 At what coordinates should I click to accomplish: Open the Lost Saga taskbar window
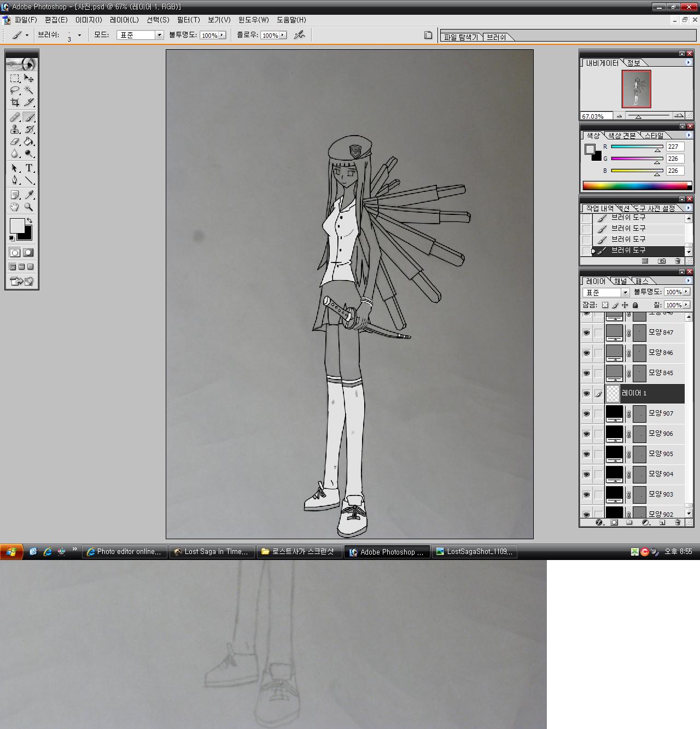tap(213, 552)
